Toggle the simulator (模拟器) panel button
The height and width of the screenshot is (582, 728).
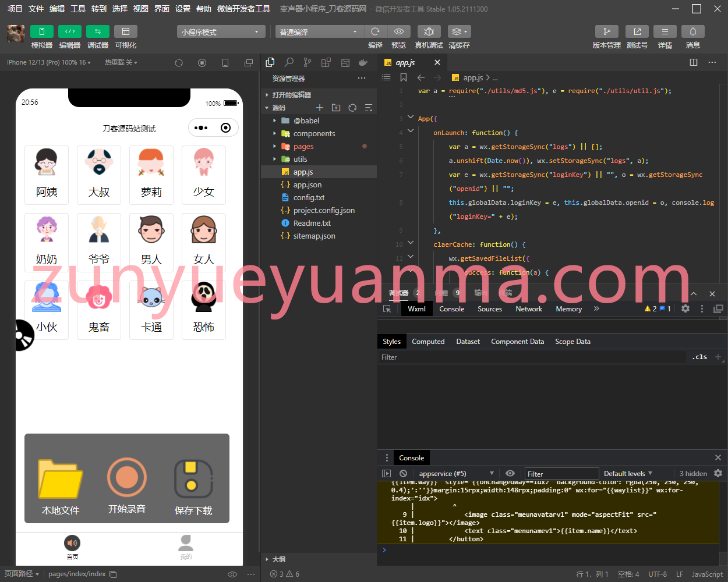click(x=42, y=31)
